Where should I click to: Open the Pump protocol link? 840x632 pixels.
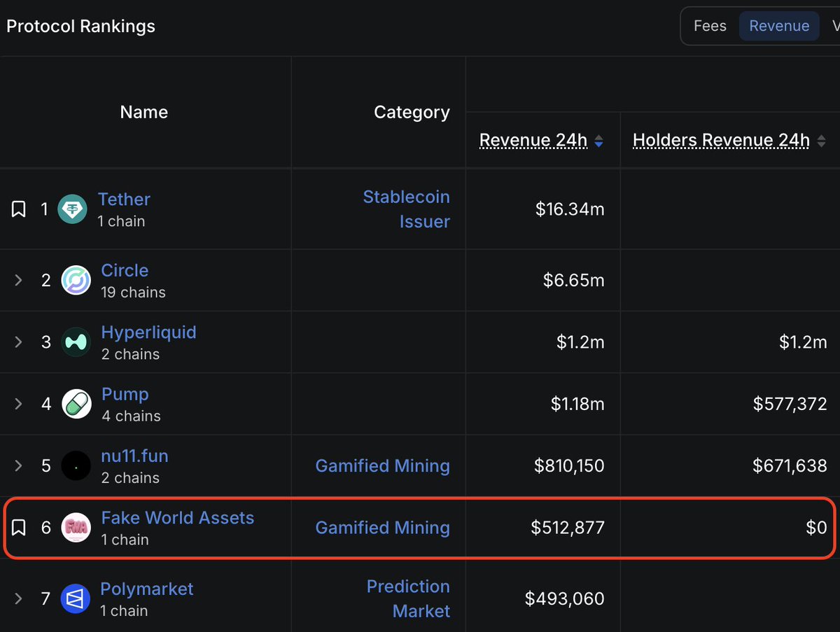(x=125, y=394)
